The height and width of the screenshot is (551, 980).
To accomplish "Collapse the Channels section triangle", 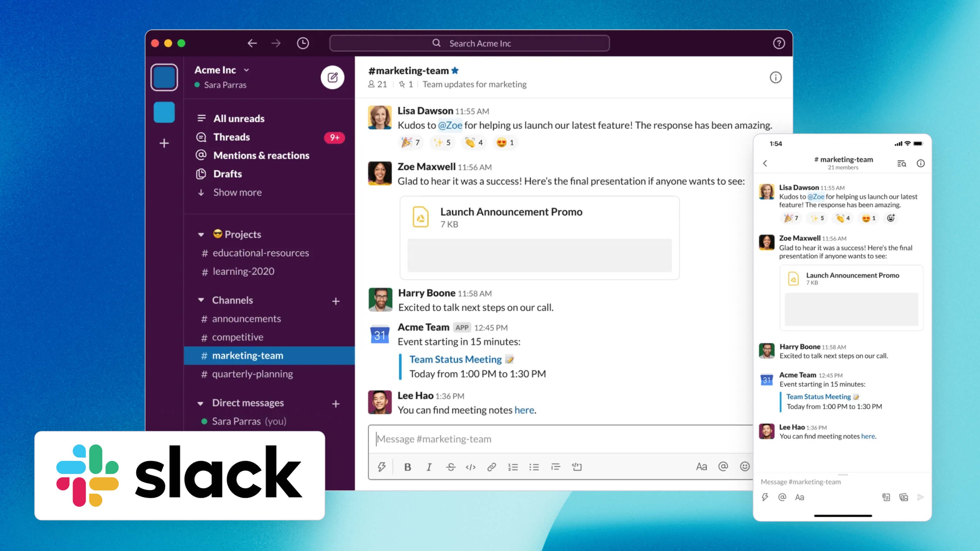I will tap(201, 300).
